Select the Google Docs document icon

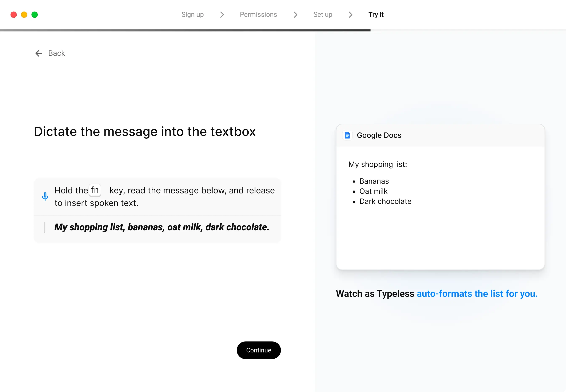coord(347,135)
